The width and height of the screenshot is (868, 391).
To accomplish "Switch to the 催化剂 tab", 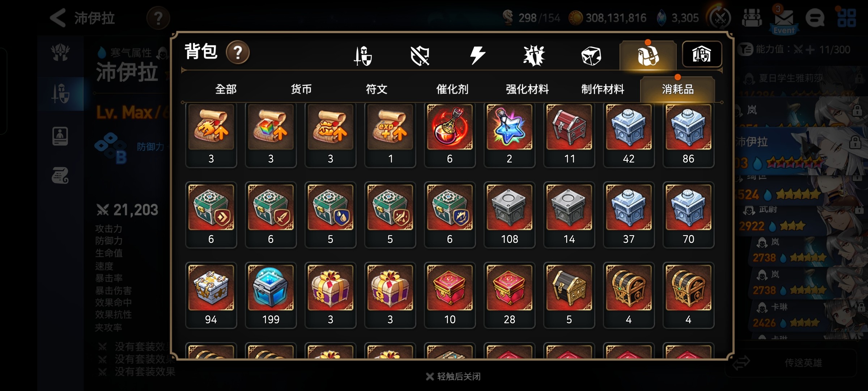I will click(452, 89).
